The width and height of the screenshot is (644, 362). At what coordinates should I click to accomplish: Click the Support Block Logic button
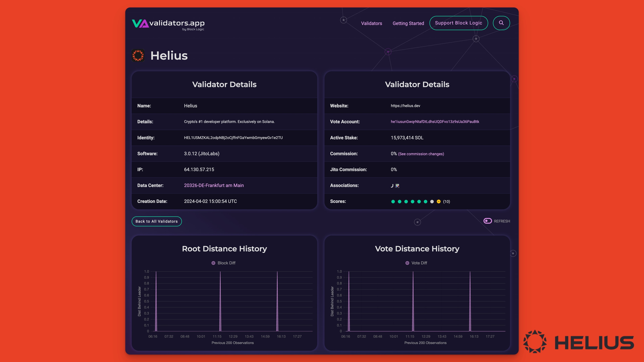(x=459, y=23)
